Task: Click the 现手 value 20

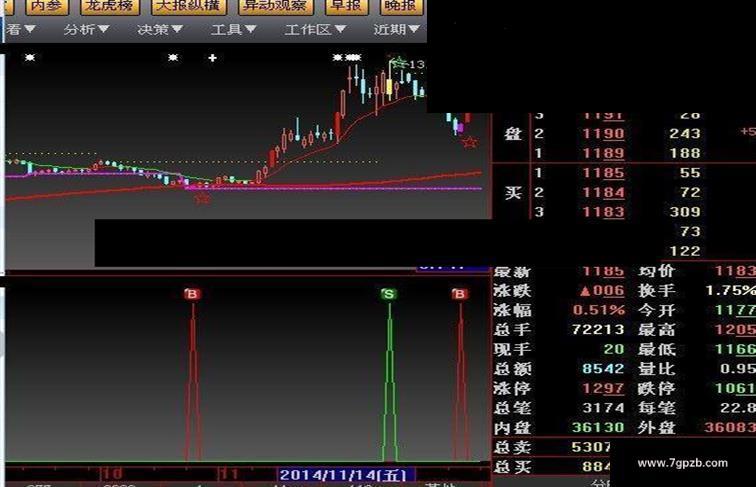Action: point(614,349)
